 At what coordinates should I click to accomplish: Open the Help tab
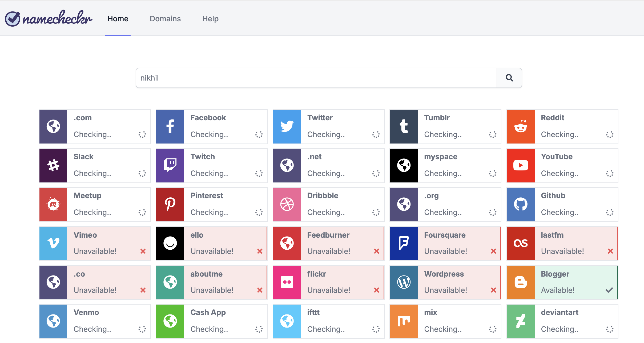point(210,19)
